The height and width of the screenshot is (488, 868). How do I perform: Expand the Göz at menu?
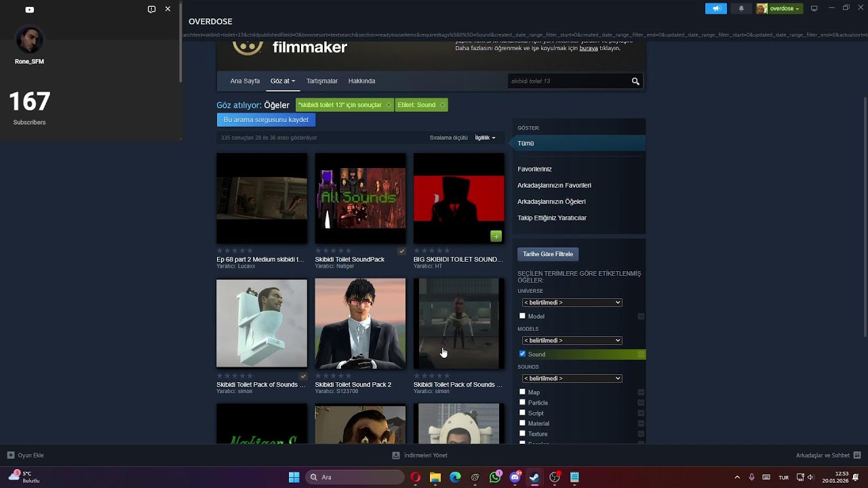(283, 81)
